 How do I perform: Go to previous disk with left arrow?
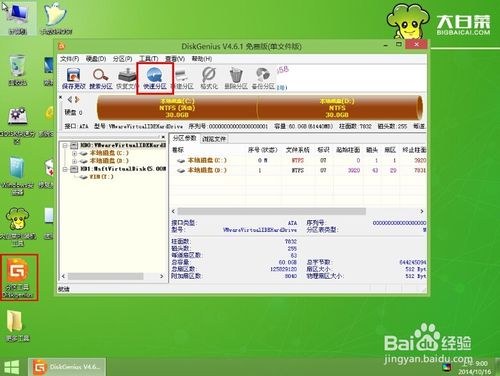[70, 99]
